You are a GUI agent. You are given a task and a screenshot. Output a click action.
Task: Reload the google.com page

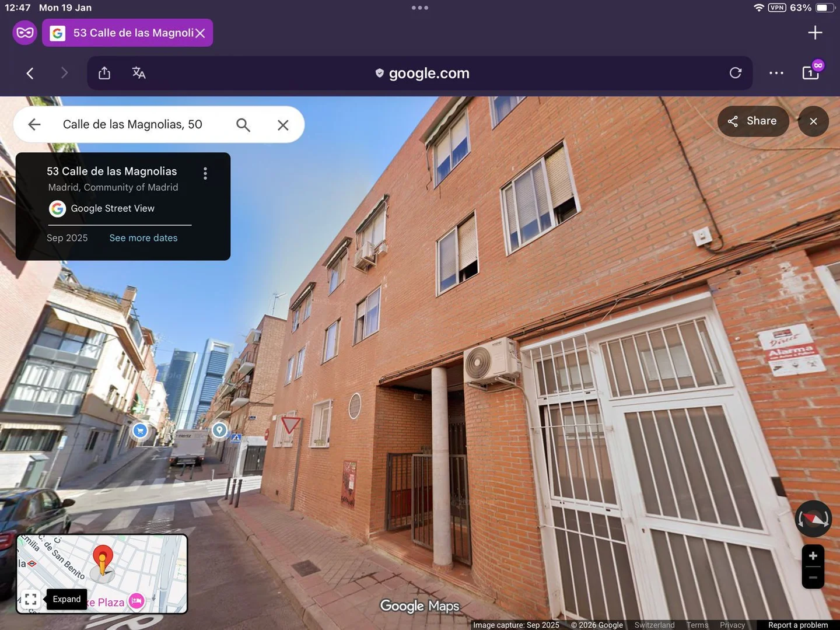[x=735, y=72]
